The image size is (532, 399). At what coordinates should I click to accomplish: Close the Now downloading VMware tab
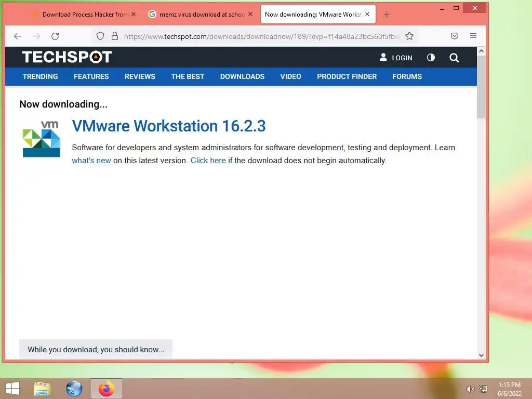point(367,14)
